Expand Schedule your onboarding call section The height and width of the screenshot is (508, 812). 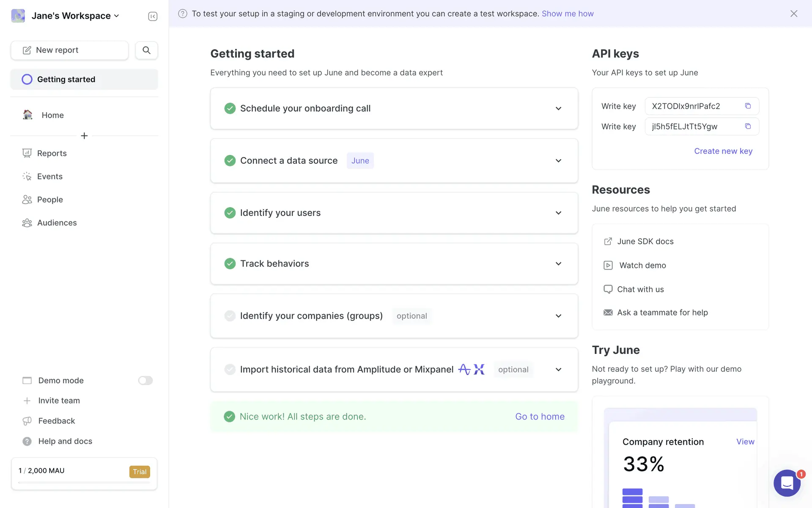tap(558, 108)
